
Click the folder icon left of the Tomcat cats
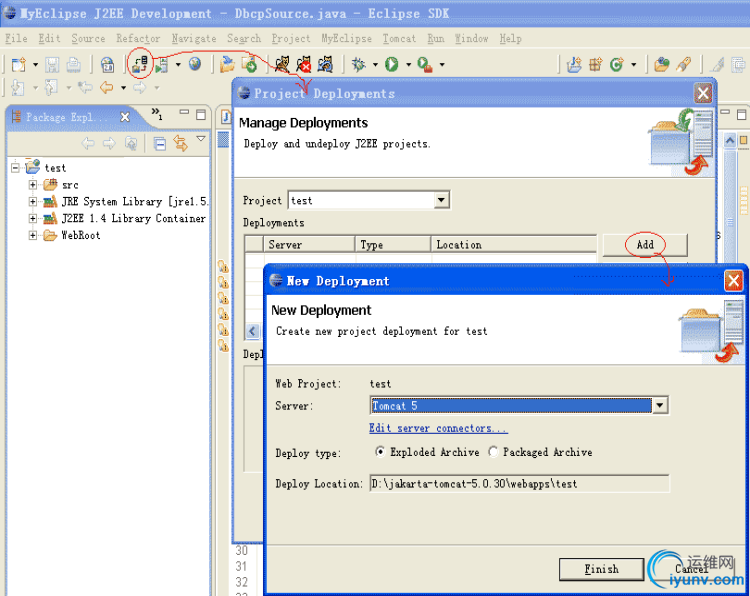coord(227,64)
